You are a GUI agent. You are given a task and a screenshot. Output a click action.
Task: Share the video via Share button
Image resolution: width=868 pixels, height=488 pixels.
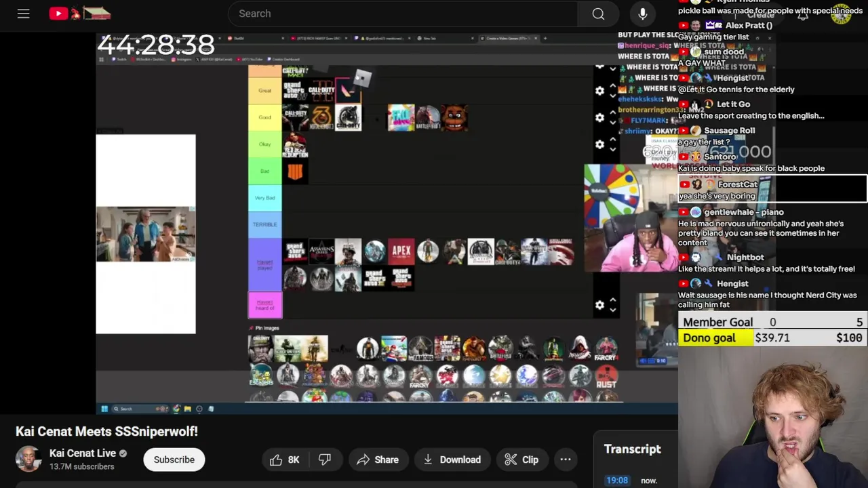(378, 460)
